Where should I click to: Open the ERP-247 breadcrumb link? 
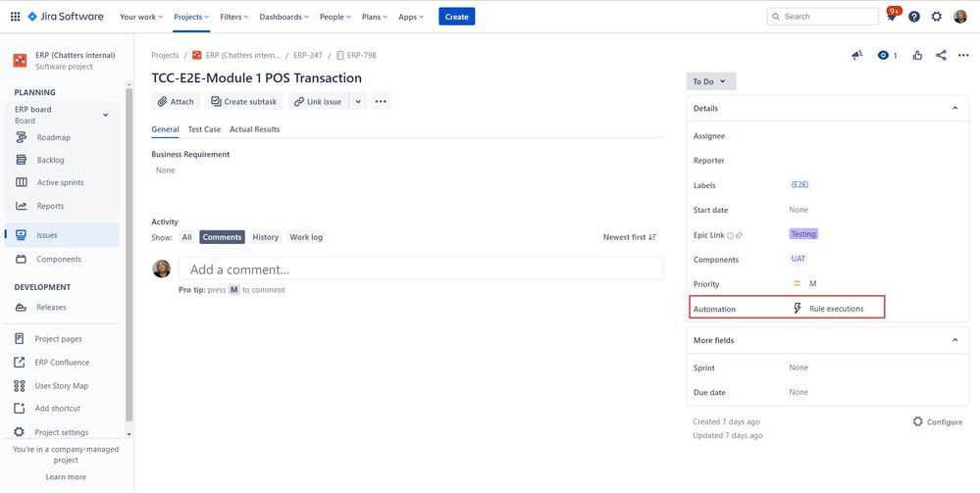307,55
